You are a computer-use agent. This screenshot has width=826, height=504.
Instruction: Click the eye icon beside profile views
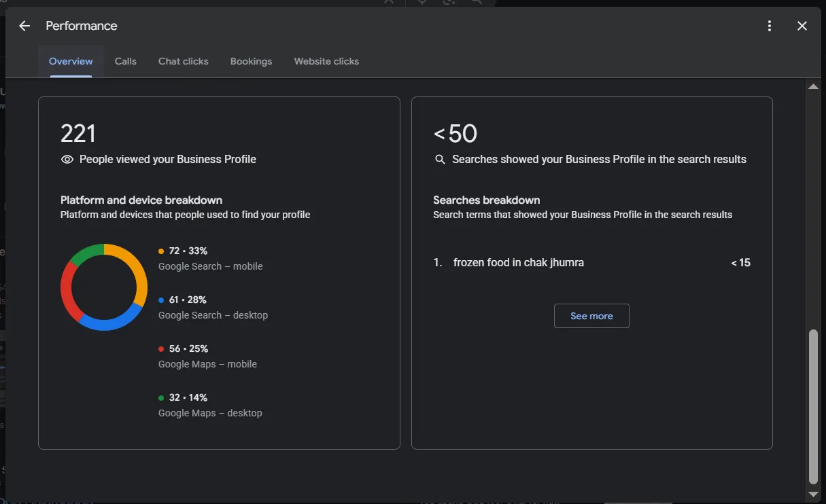[67, 160]
